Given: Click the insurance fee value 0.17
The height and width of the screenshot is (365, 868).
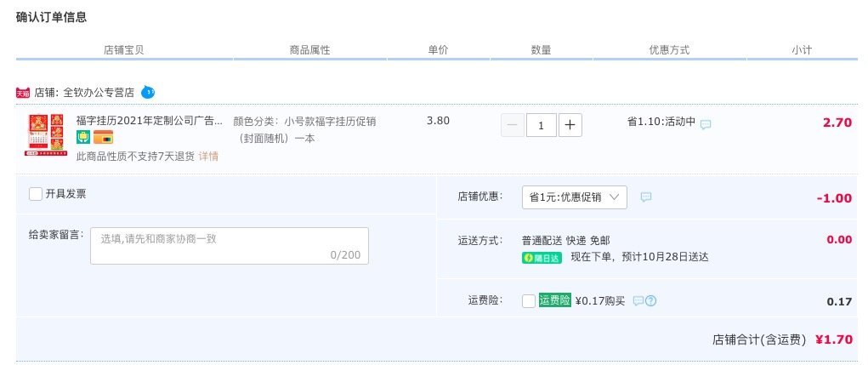Looking at the screenshot, I should 839,302.
